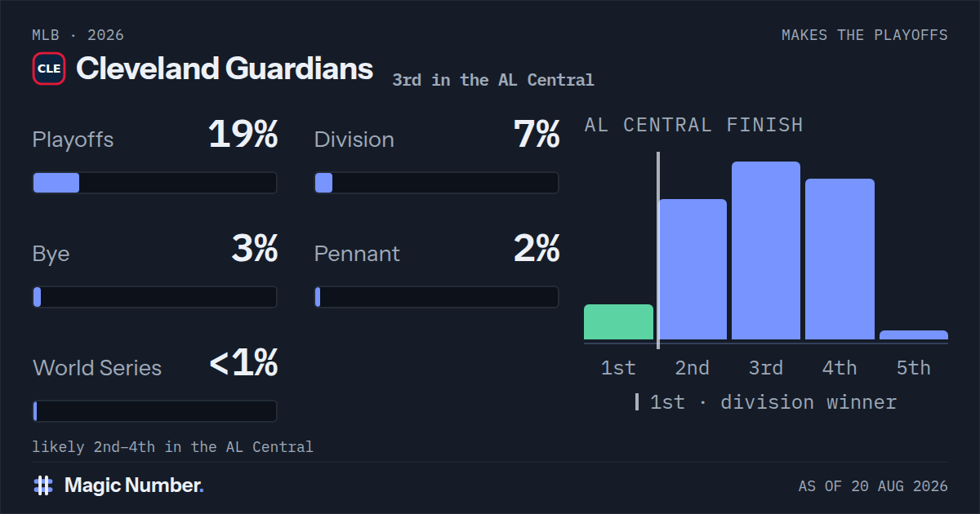Click the Division progress bar
This screenshot has width=980, height=514.
[437, 183]
